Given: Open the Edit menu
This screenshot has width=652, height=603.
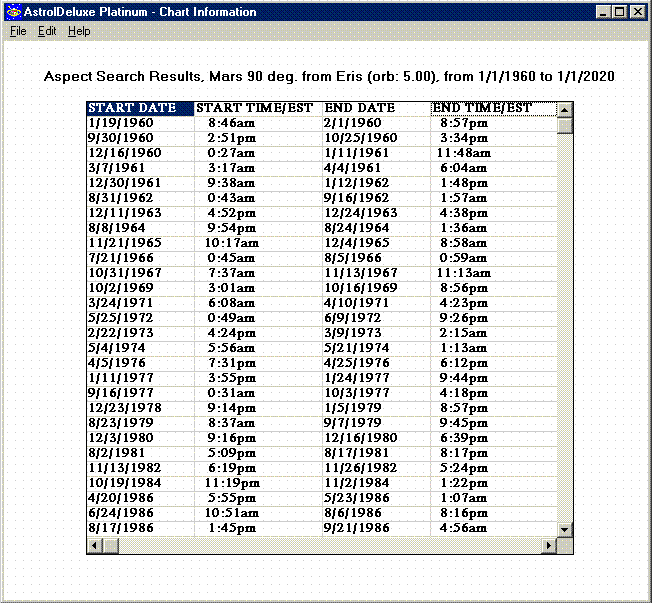Looking at the screenshot, I should tap(47, 31).
